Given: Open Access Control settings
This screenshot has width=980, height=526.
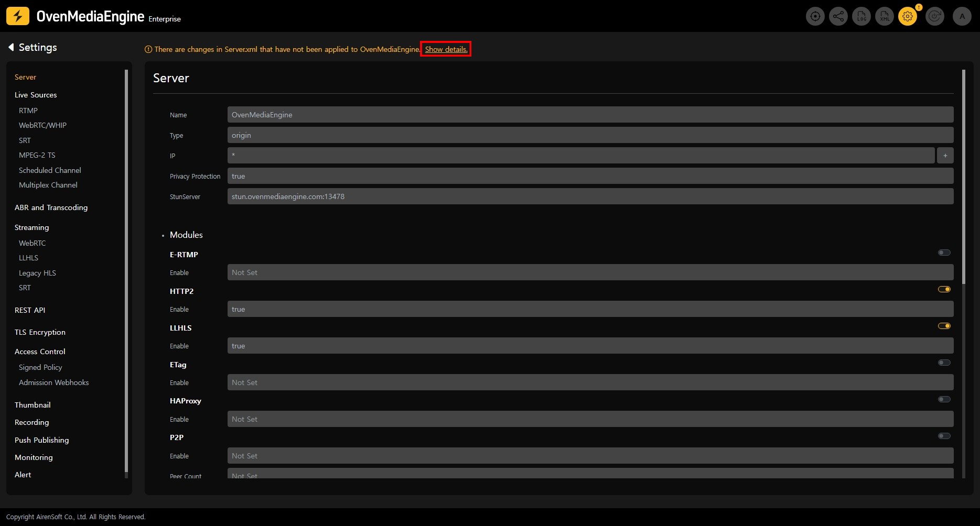Looking at the screenshot, I should tap(40, 352).
